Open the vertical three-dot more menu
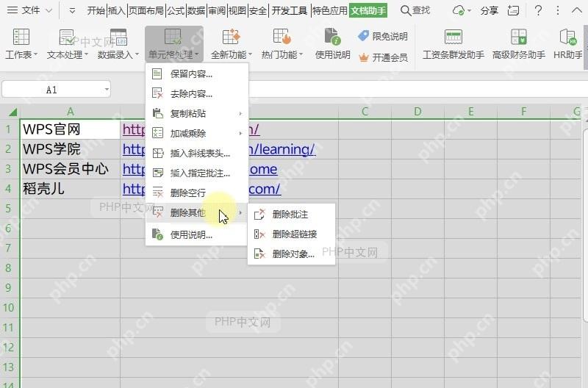Image resolution: width=588 pixels, height=388 pixels. click(x=558, y=10)
